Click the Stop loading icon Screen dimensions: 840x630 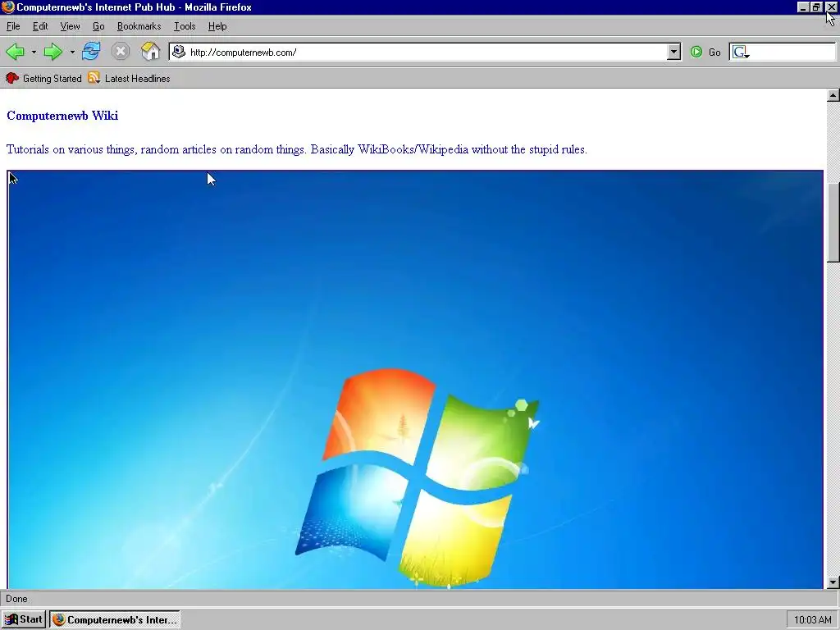(x=121, y=52)
